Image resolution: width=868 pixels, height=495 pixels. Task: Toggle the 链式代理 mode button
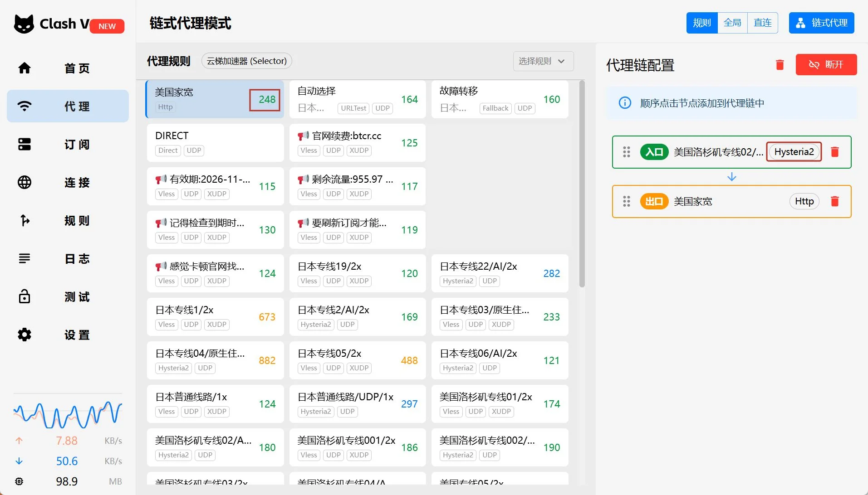(822, 23)
